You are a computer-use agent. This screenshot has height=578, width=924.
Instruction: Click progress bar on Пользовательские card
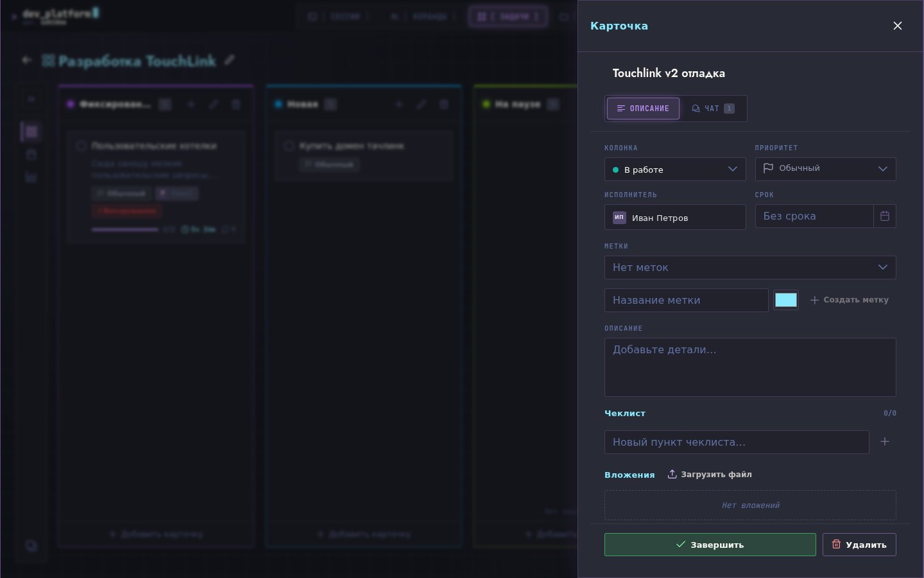coord(125,229)
